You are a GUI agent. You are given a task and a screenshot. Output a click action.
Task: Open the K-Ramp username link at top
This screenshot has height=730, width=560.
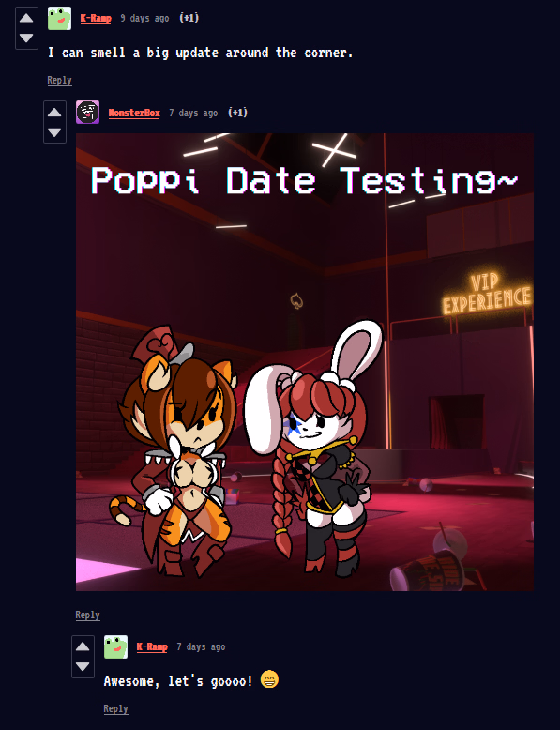tap(96, 18)
